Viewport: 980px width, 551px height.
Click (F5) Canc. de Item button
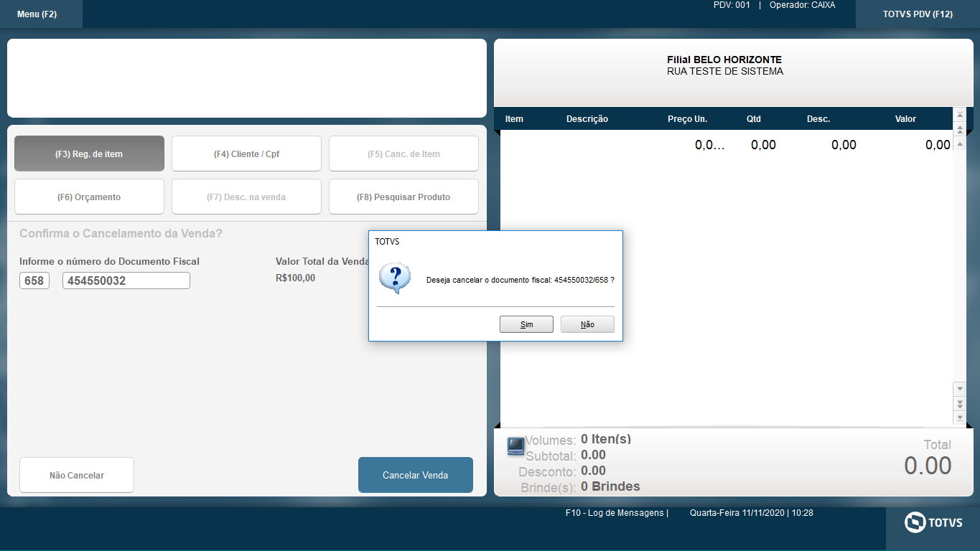coord(403,154)
